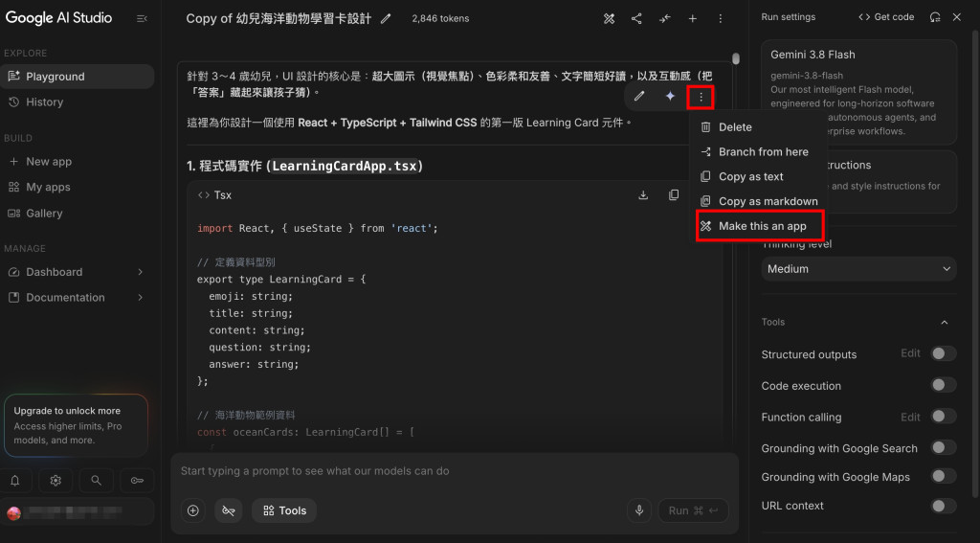Click the microphone icon
980x543 pixels.
tap(638, 510)
